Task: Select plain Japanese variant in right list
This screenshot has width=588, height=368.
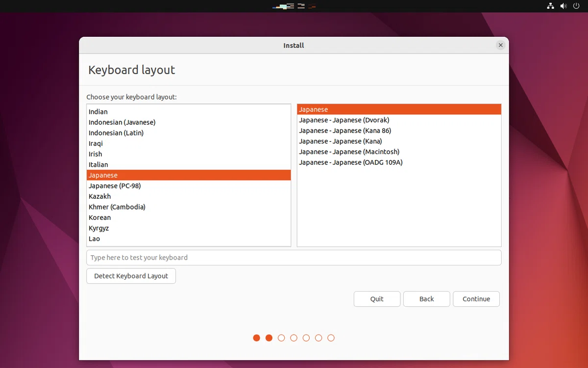Action: point(399,109)
